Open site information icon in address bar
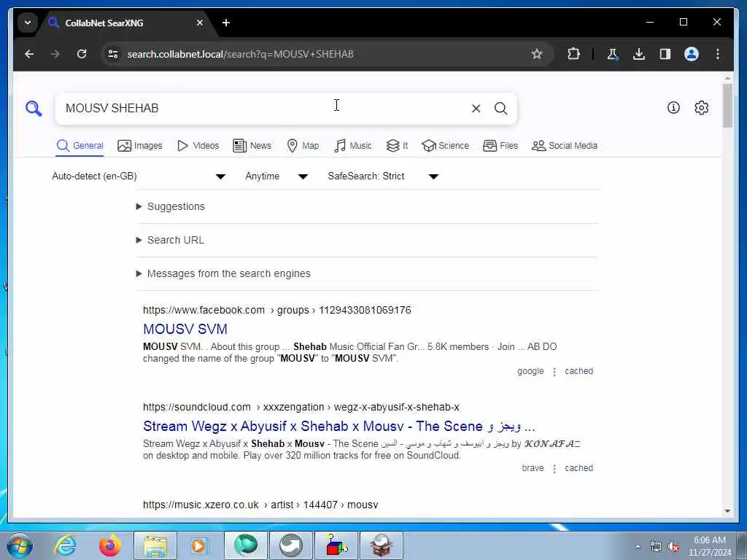Image resolution: width=747 pixels, height=560 pixels. click(113, 54)
